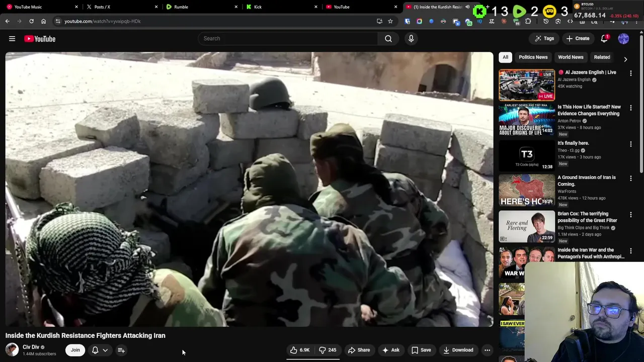Open the T3 'It's finally here' thumbnail

click(x=527, y=155)
